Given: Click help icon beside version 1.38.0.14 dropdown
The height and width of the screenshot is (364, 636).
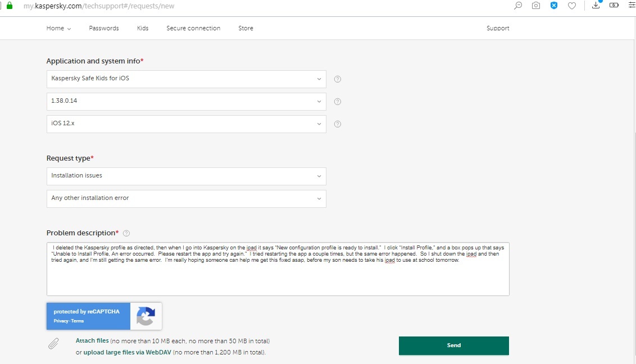Looking at the screenshot, I should [x=338, y=101].
